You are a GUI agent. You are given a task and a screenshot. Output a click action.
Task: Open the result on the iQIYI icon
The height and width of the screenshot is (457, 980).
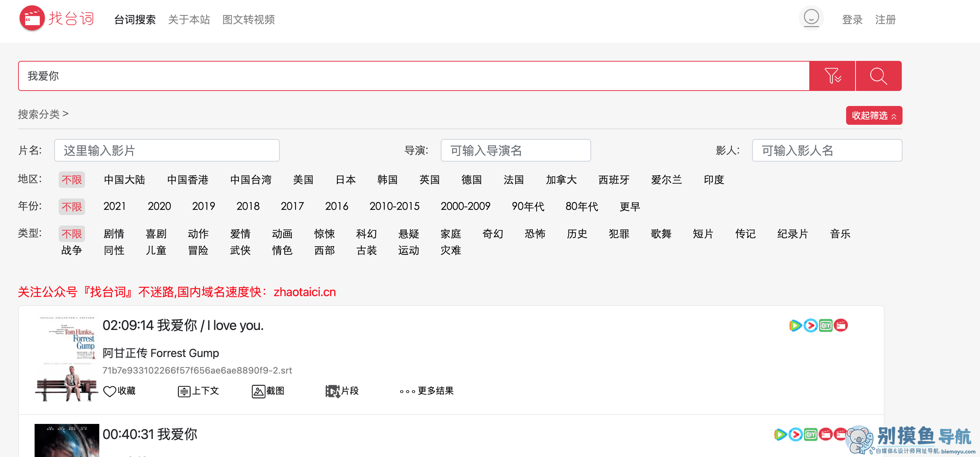click(x=826, y=325)
